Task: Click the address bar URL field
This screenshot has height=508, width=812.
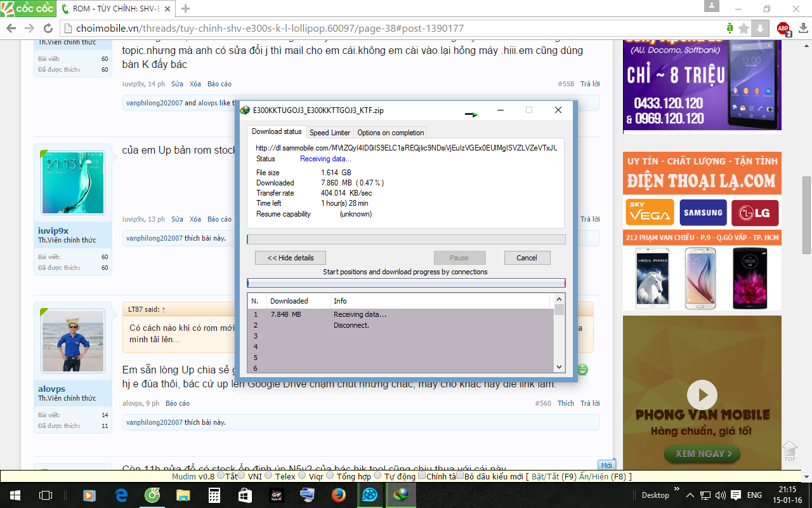Action: click(x=393, y=29)
